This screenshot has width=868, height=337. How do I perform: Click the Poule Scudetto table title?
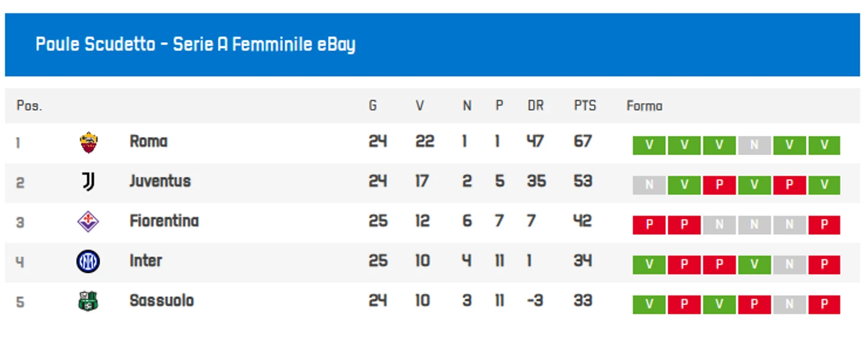[196, 45]
